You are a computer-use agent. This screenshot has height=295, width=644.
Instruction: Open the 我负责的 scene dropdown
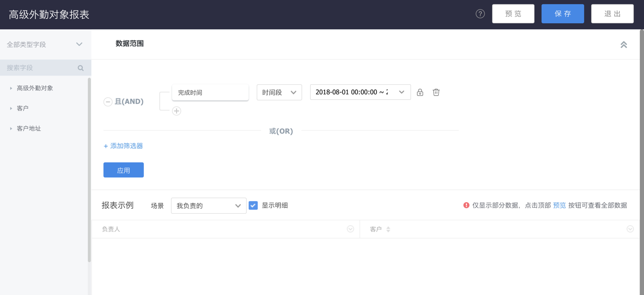209,206
